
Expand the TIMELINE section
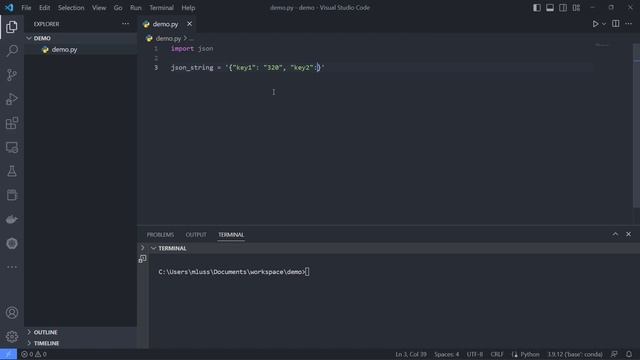80,343
